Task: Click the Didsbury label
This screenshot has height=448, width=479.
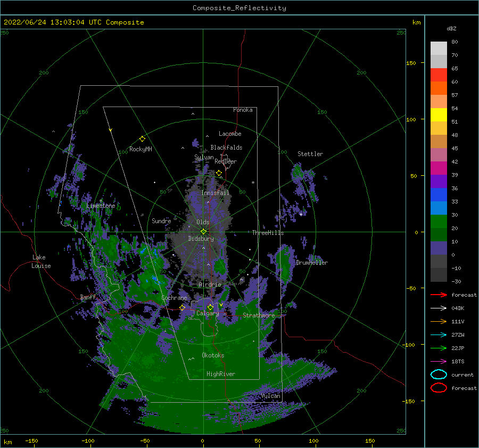Action: pyautogui.click(x=201, y=239)
